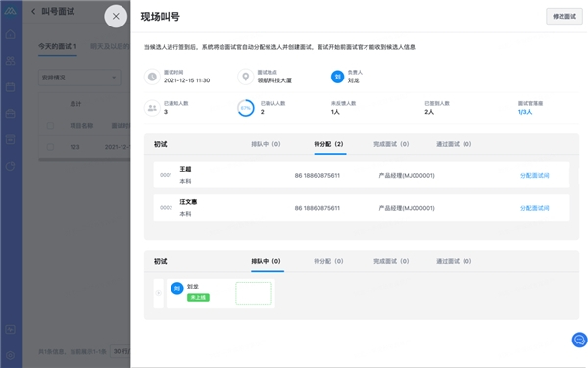Click the app logo in the sidebar
This screenshot has width=588, height=368.
(x=11, y=11)
